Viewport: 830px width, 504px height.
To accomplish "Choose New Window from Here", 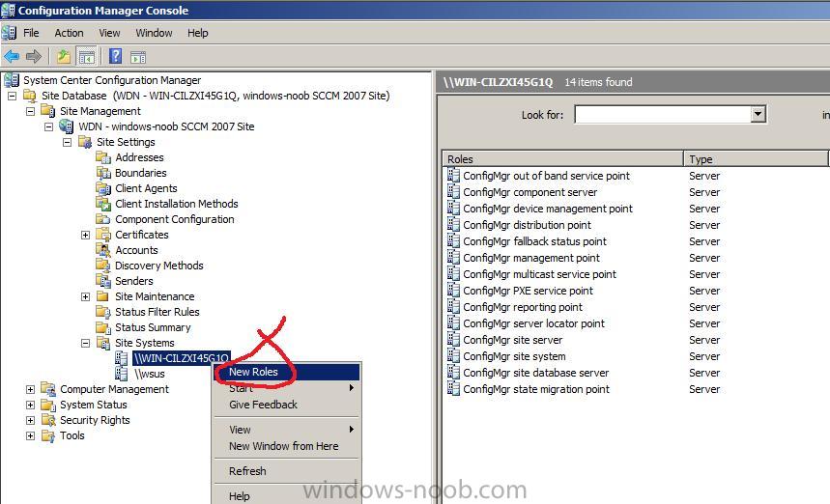I will click(x=286, y=446).
